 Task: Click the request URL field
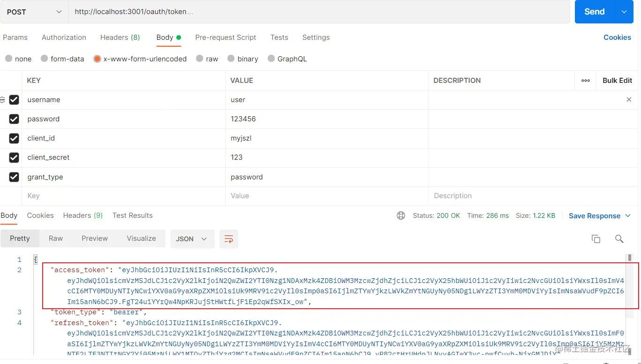(x=319, y=12)
